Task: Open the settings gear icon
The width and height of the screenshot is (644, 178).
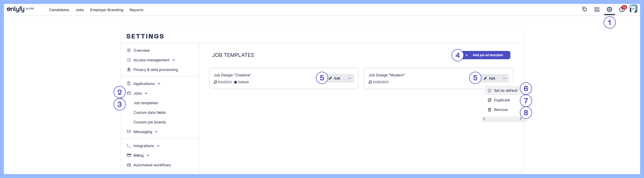Action: [609, 10]
